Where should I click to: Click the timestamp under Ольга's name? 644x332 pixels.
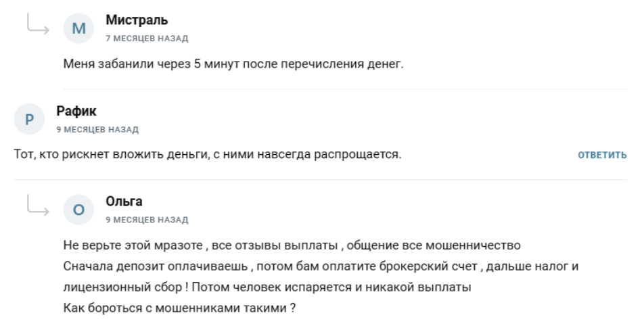pos(147,220)
